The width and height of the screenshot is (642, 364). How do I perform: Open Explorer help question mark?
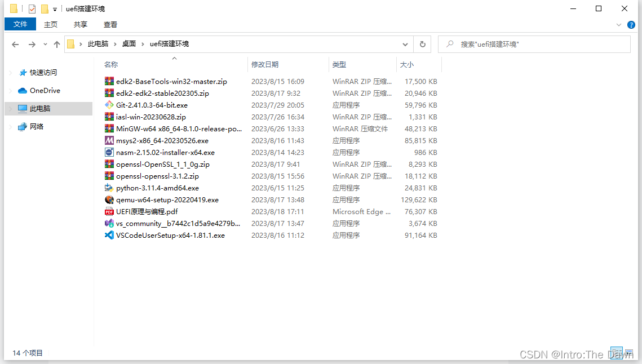click(x=631, y=25)
